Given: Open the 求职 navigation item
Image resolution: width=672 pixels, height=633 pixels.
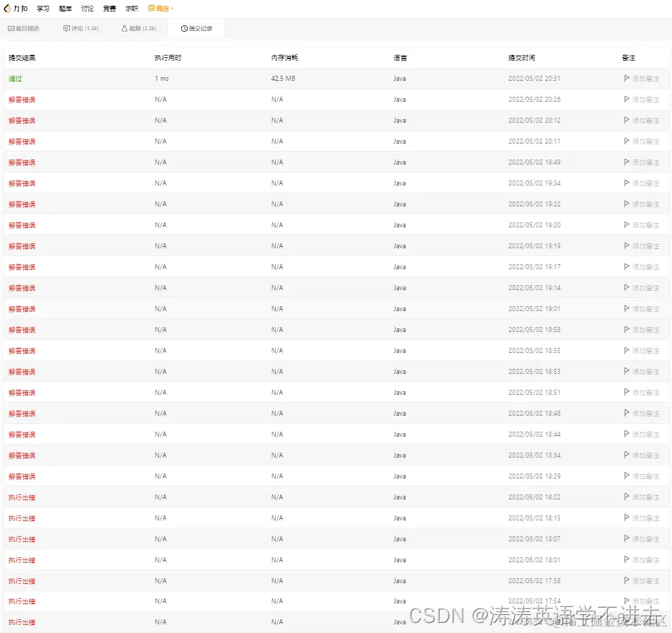Looking at the screenshot, I should [x=131, y=9].
